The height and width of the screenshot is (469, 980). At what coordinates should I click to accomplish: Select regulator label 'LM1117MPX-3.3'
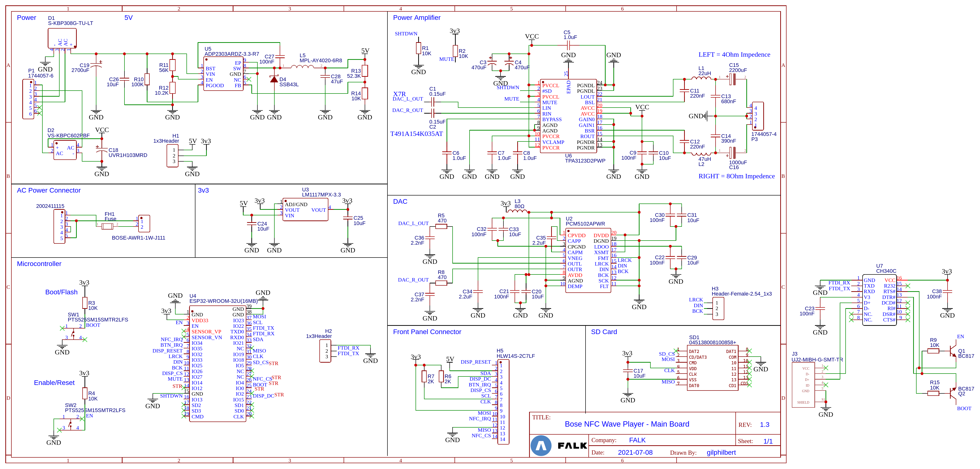click(x=322, y=195)
